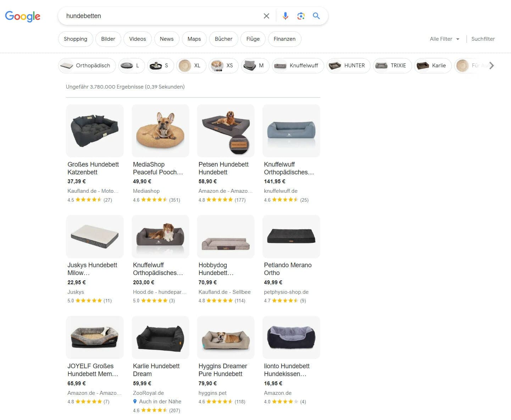
Task: Open the Videos tab
Action: 138,39
